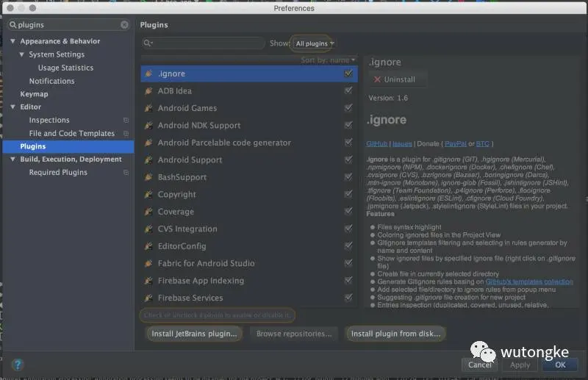Click the project-level icon beside Required Plugins

click(x=126, y=172)
